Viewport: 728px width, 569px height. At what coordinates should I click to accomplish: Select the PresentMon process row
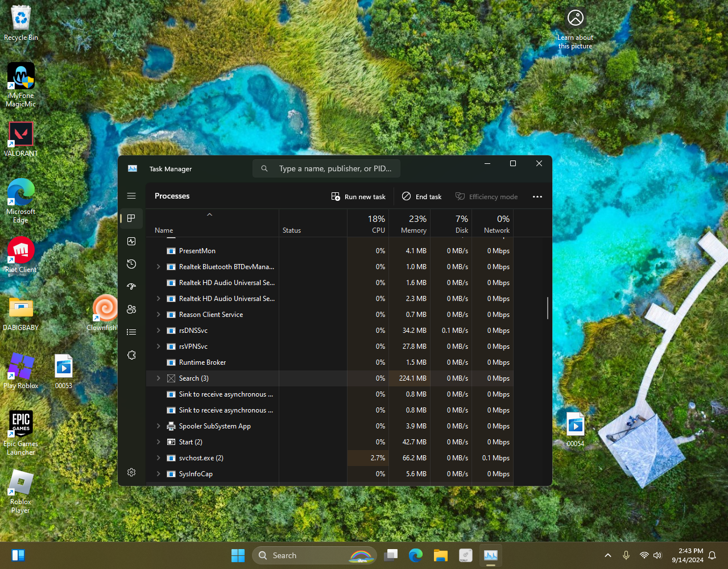pyautogui.click(x=330, y=251)
